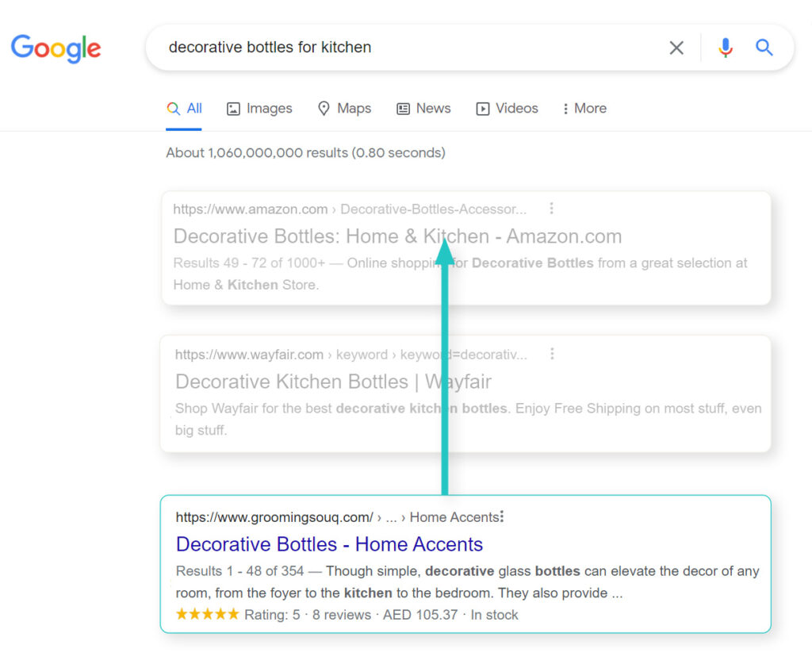Click the five-star rating on groomingsouq result
The width and height of the screenshot is (812, 664).
[x=207, y=615]
